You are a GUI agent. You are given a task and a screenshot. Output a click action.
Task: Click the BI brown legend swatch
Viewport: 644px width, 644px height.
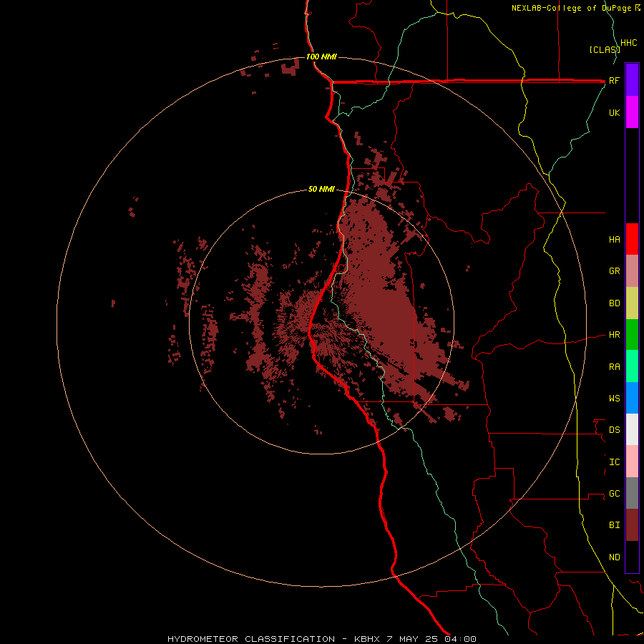pyautogui.click(x=632, y=525)
